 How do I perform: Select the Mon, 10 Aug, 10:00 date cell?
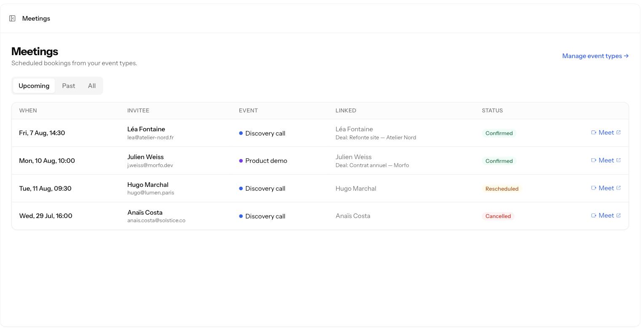coord(47,161)
